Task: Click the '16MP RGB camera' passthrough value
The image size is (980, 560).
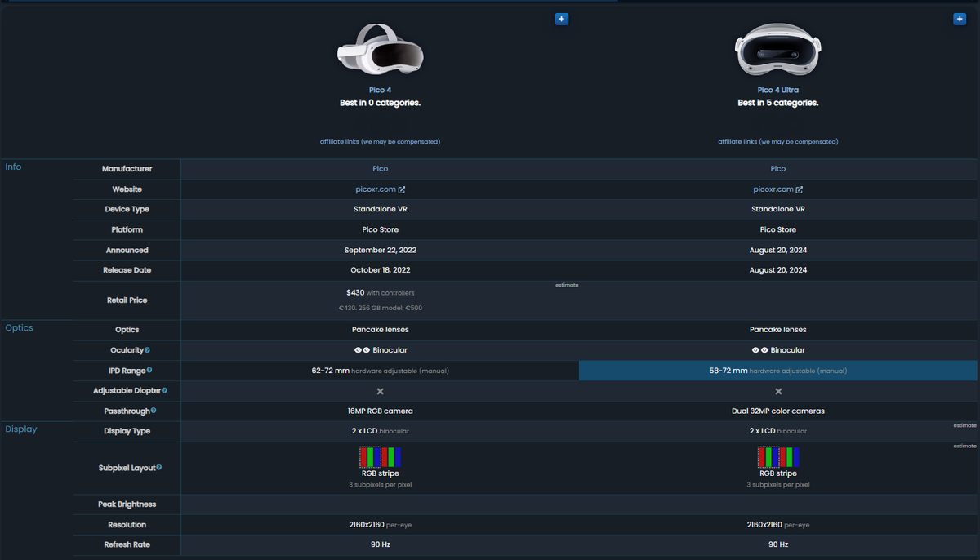Action: coord(380,411)
